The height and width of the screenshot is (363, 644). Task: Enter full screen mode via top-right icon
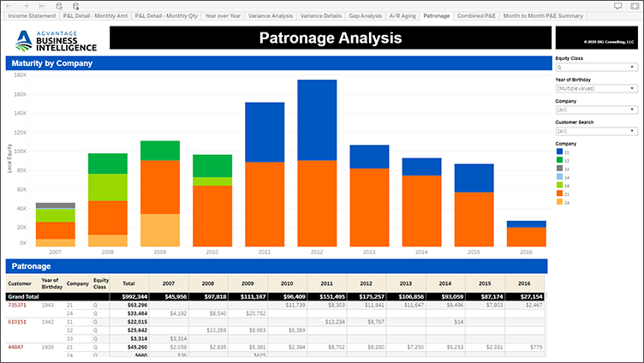click(x=634, y=5)
